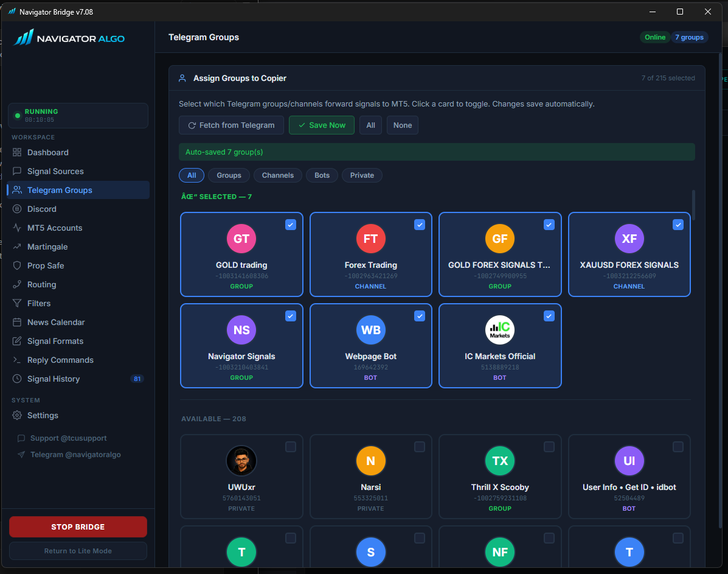Click the IC Markets logo avatar
Image resolution: width=728 pixels, height=574 pixels.
[499, 330]
